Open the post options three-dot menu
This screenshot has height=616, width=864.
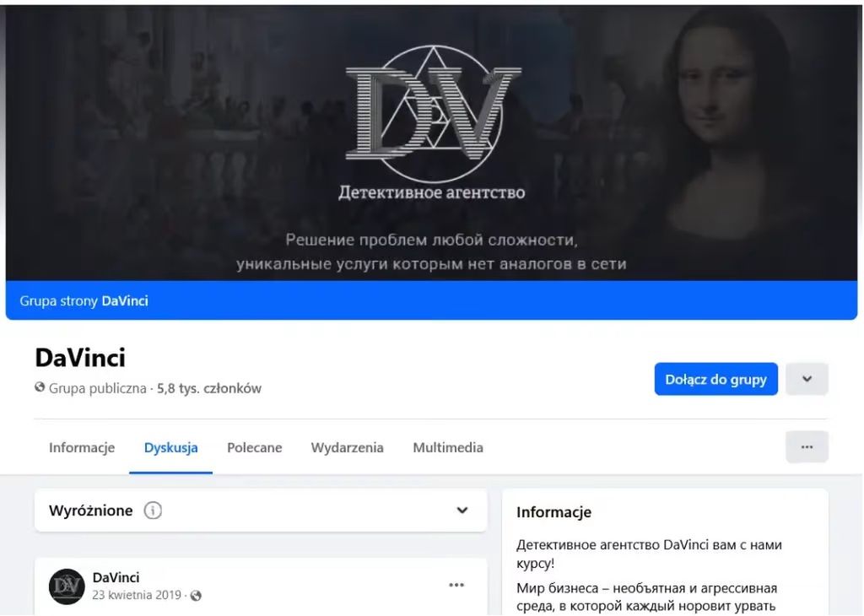click(x=456, y=585)
